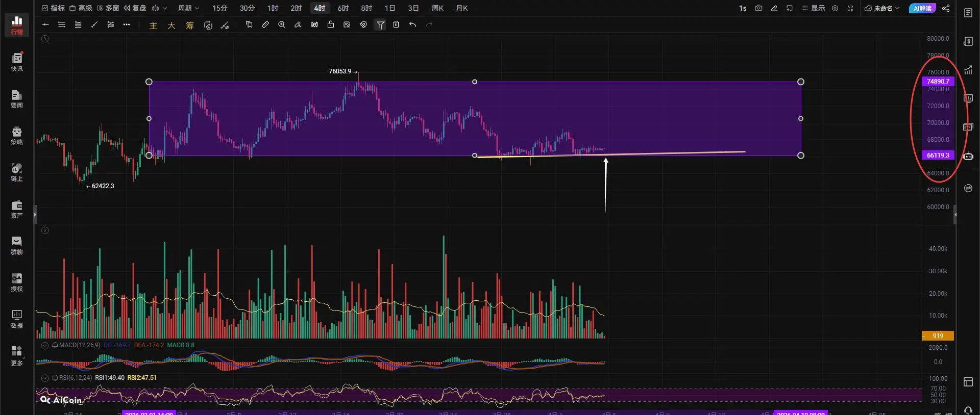
Task: Expand the 更多 more sidebar menu
Action: [x=17, y=356]
